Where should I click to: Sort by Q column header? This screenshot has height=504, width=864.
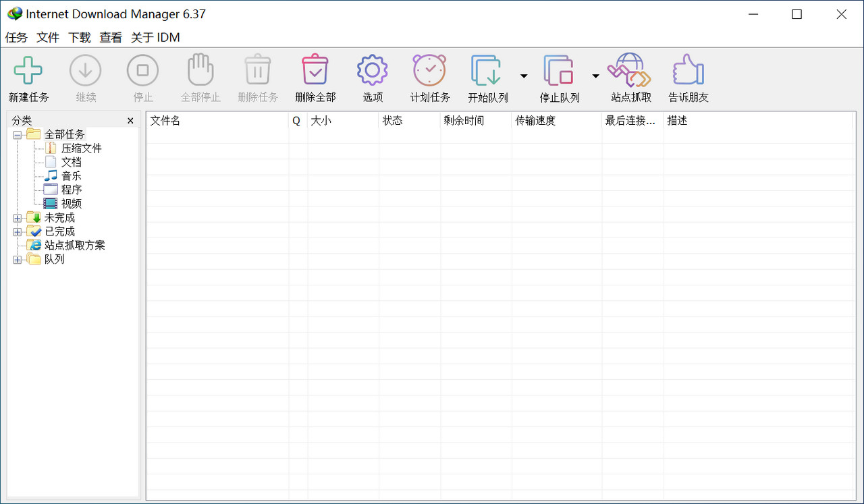[298, 121]
